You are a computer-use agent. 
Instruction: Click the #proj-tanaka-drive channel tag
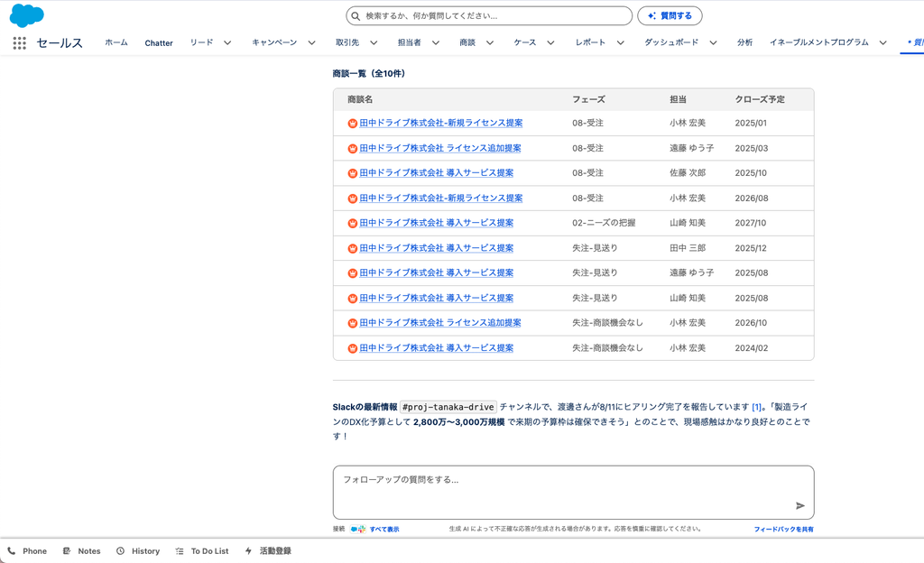click(448, 407)
